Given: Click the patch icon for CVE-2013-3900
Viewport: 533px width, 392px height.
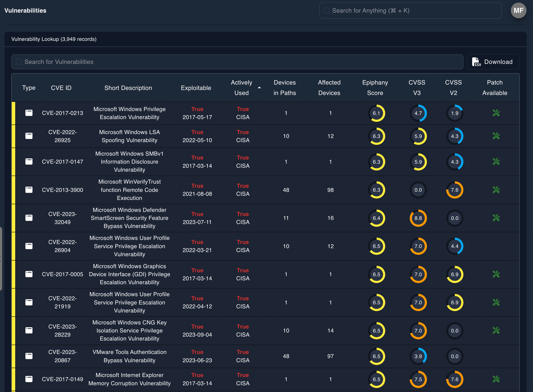Looking at the screenshot, I should [x=496, y=190].
